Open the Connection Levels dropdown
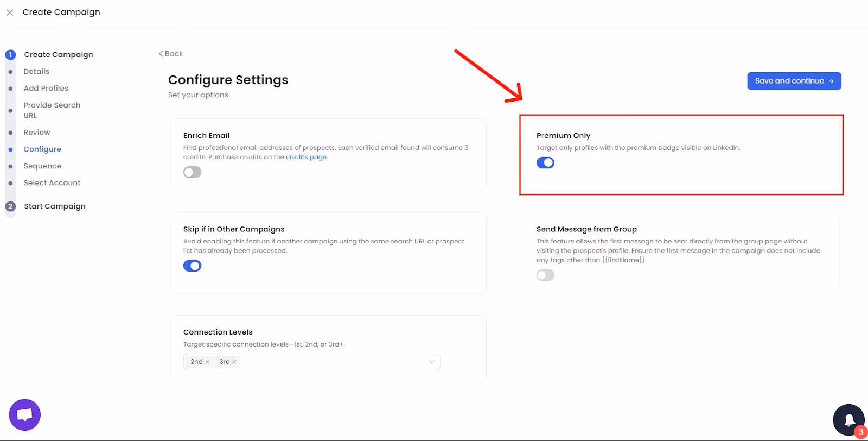Image resolution: width=868 pixels, height=441 pixels. 432,362
